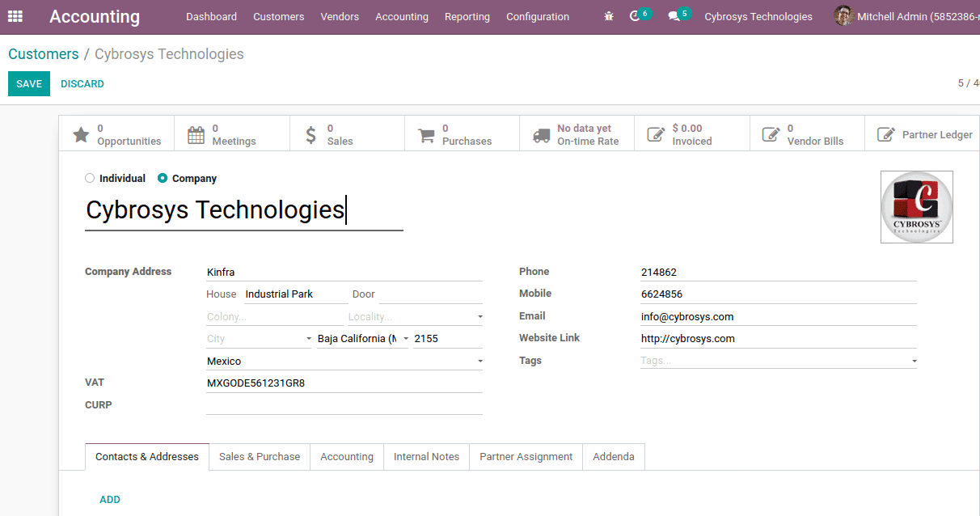Open the Vendors menu
The image size is (980, 516).
pos(340,16)
